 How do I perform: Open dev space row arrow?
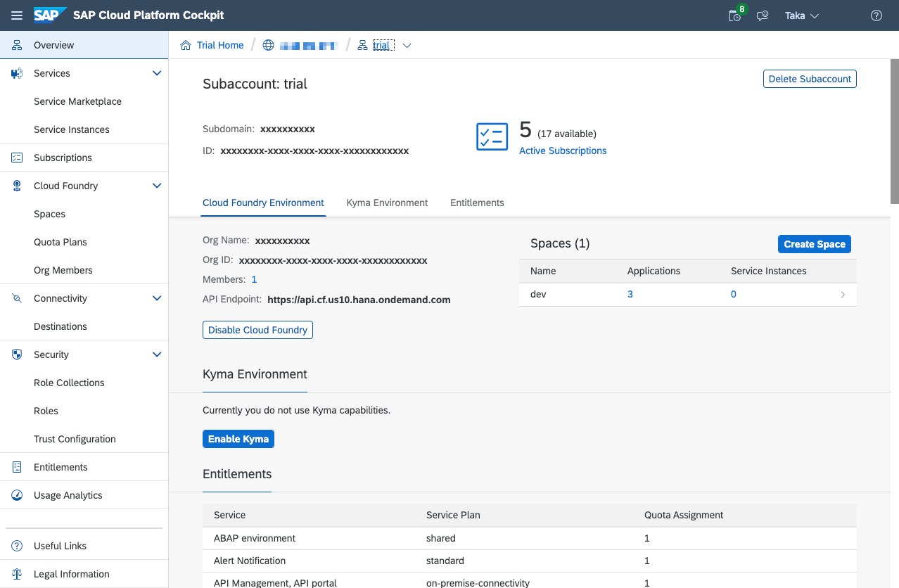[x=843, y=295]
